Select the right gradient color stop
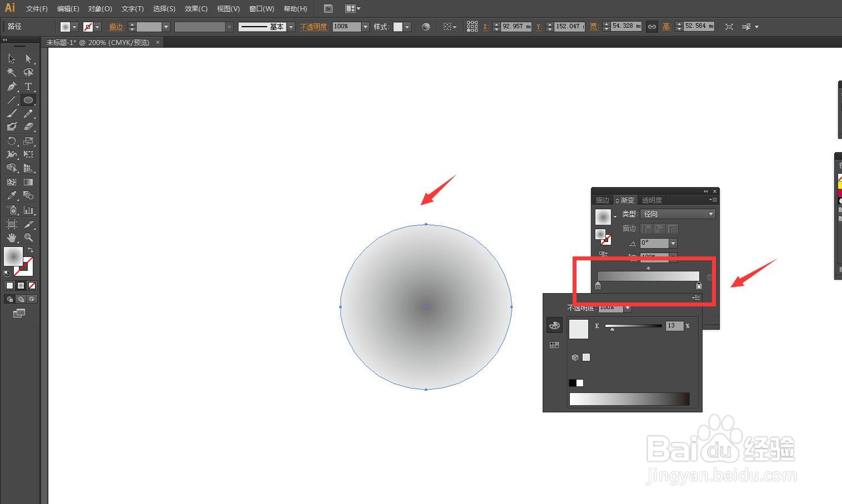Screen dimensions: 842x504 pyautogui.click(x=699, y=285)
